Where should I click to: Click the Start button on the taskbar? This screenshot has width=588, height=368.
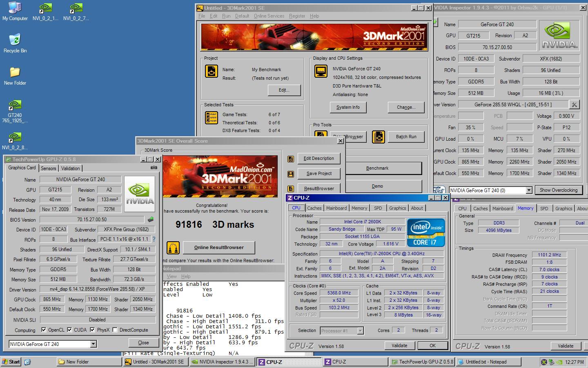click(x=11, y=362)
